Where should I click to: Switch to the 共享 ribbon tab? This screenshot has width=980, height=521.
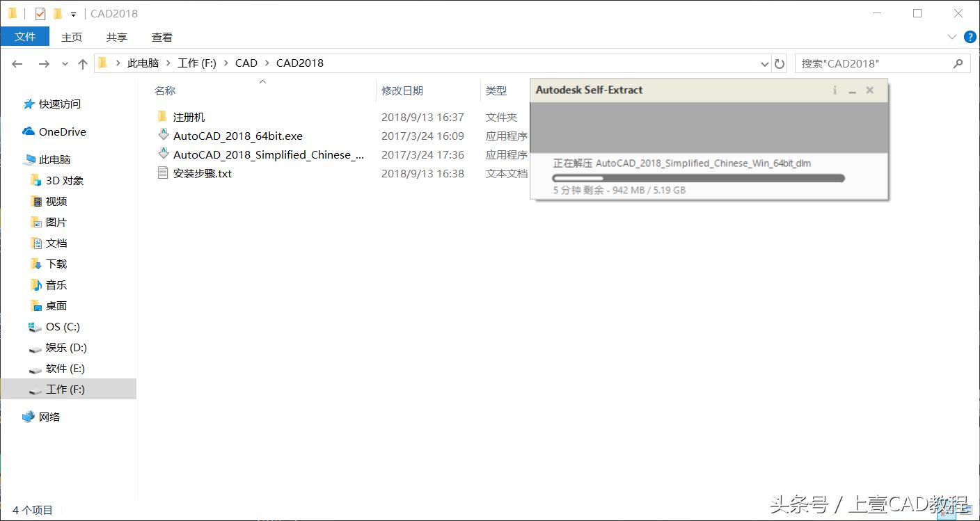tap(117, 37)
